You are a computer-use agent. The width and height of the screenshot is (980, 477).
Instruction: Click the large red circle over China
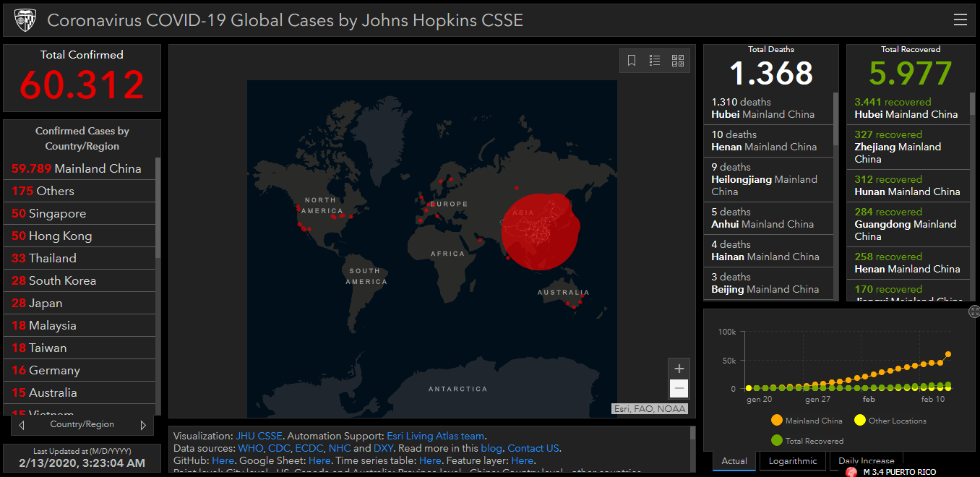tap(541, 231)
